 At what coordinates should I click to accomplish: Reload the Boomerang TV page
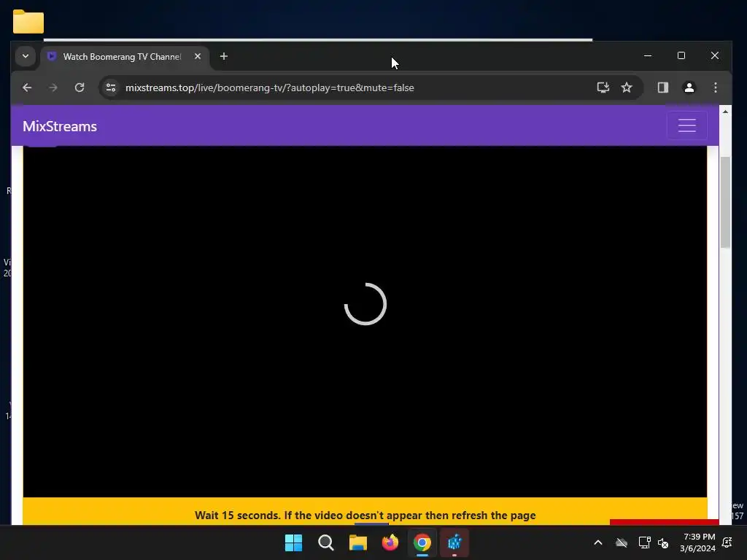click(x=80, y=87)
